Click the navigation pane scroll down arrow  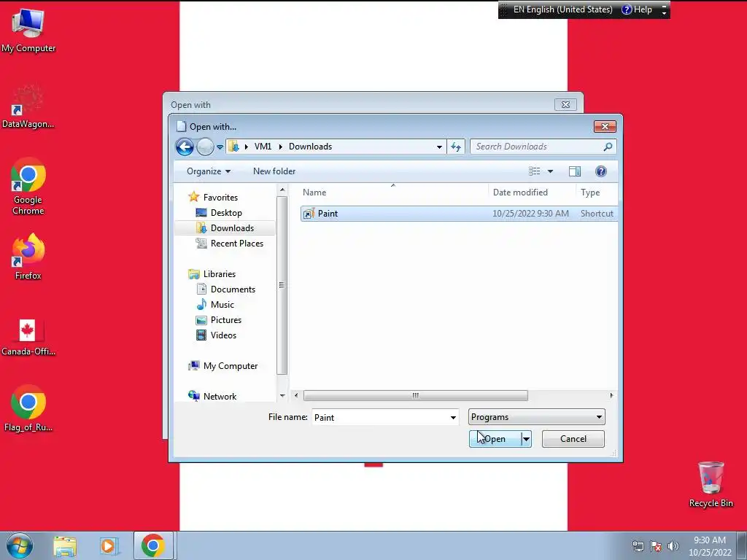(x=282, y=396)
